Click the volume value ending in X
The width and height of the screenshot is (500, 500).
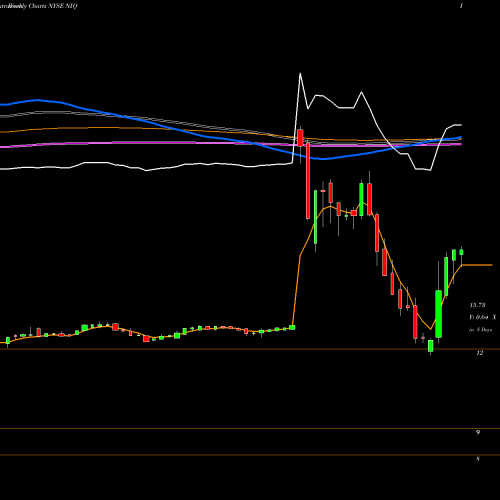click(483, 317)
